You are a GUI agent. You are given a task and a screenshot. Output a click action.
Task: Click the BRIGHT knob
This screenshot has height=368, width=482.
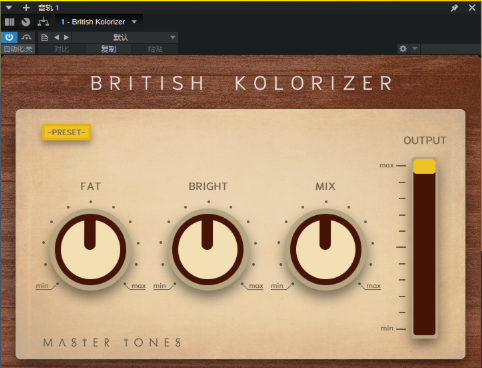(x=208, y=249)
